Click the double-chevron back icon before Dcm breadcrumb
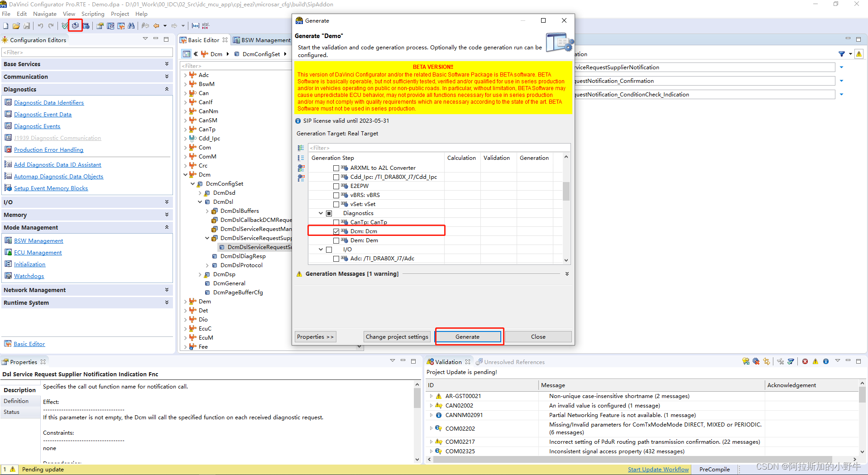The height and width of the screenshot is (475, 868). 196,54
